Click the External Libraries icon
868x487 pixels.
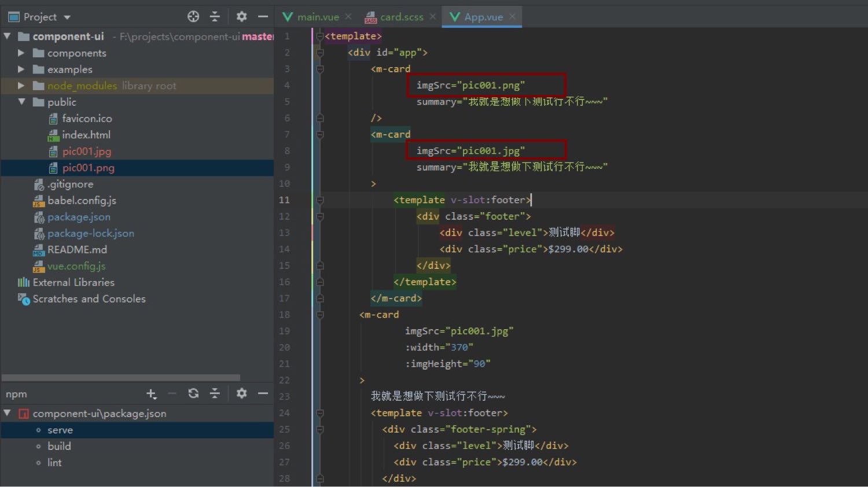24,282
